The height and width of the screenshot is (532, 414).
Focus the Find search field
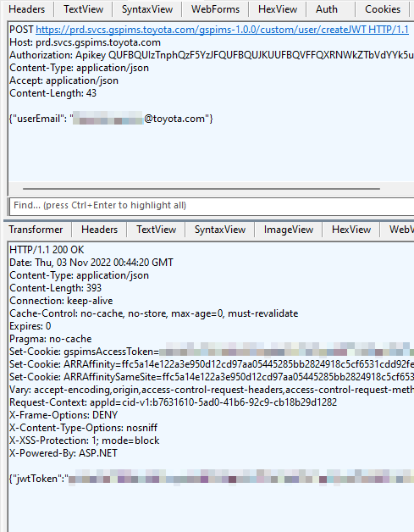point(212,206)
